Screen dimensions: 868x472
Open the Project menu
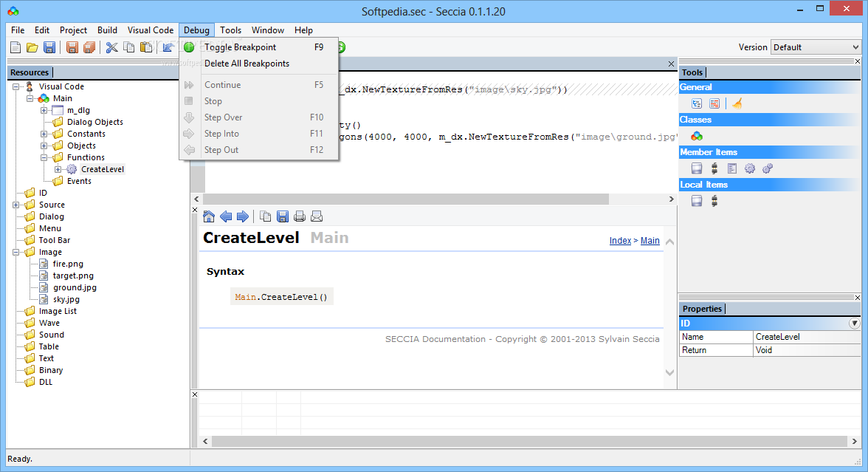pos(73,30)
